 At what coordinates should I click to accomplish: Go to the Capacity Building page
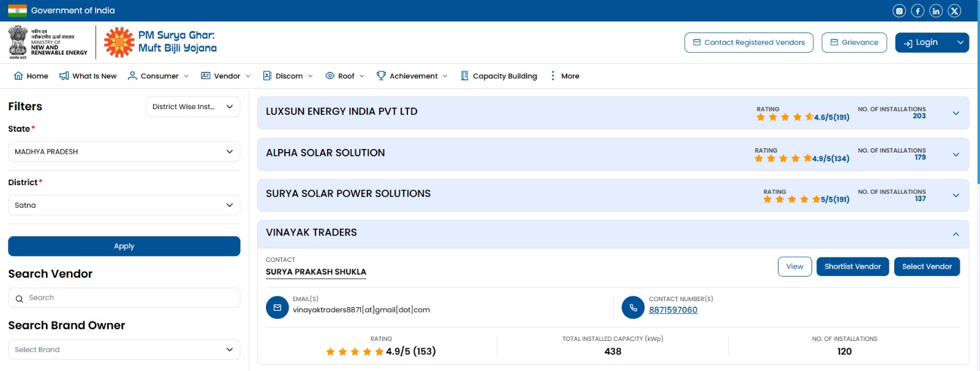[x=499, y=75]
